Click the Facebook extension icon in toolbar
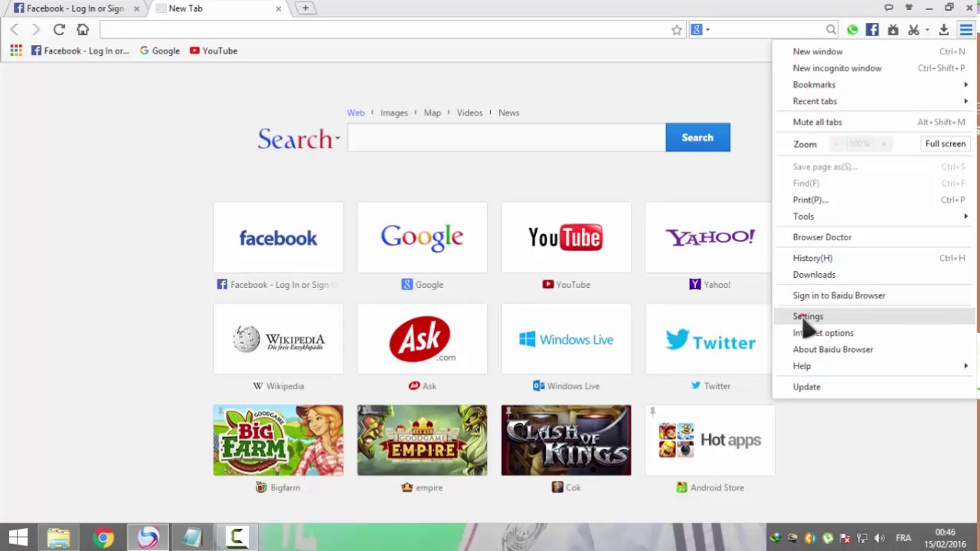 [872, 30]
